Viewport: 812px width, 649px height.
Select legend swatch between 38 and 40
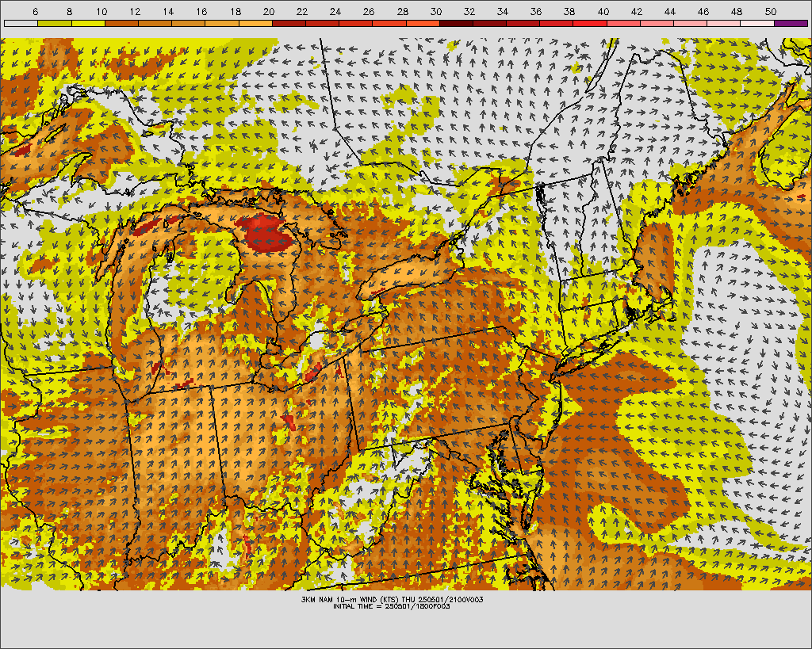tap(590, 23)
